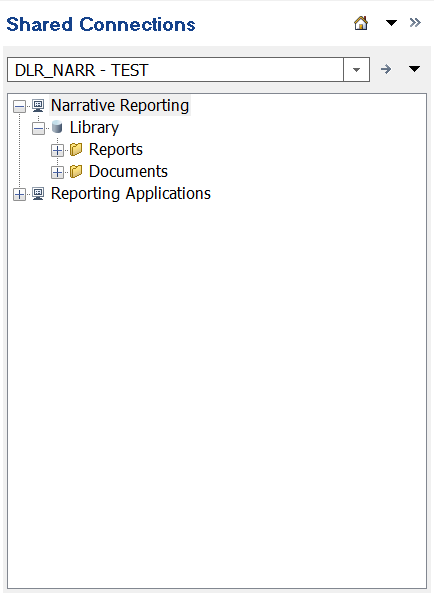This screenshot has height=595, width=434.
Task: Click the Home icon in panel header
Action: point(361,23)
